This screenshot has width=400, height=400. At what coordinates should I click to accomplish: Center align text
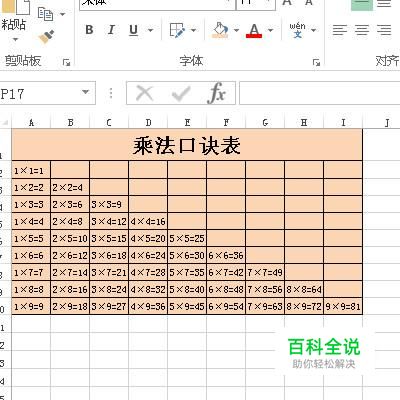coord(362,30)
